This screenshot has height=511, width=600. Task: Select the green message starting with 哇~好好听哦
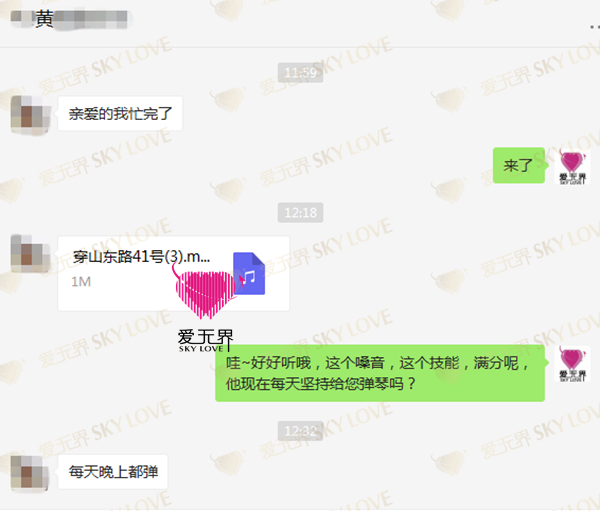(x=380, y=373)
